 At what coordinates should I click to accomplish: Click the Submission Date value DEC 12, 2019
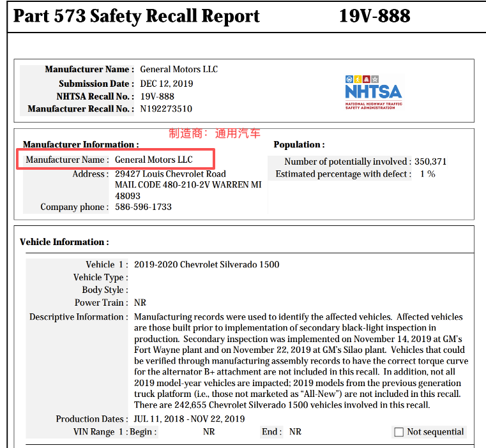167,84
